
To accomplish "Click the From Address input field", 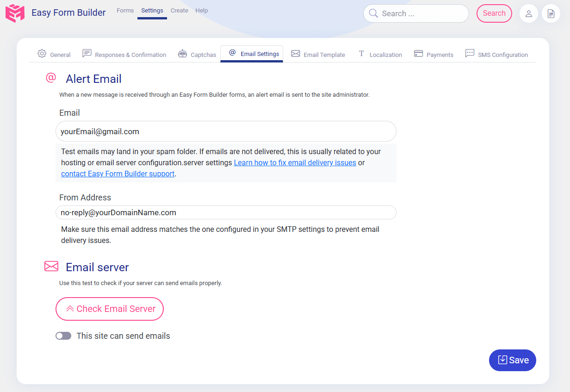I will 226,212.
